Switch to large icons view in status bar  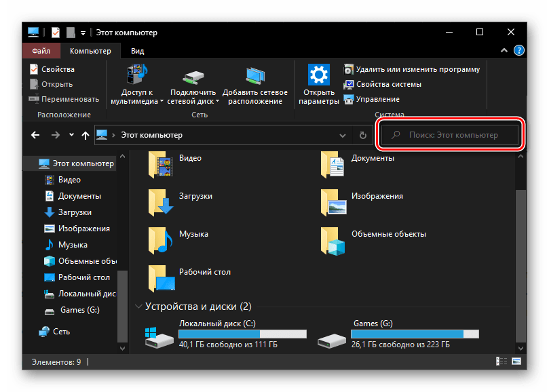(516, 362)
